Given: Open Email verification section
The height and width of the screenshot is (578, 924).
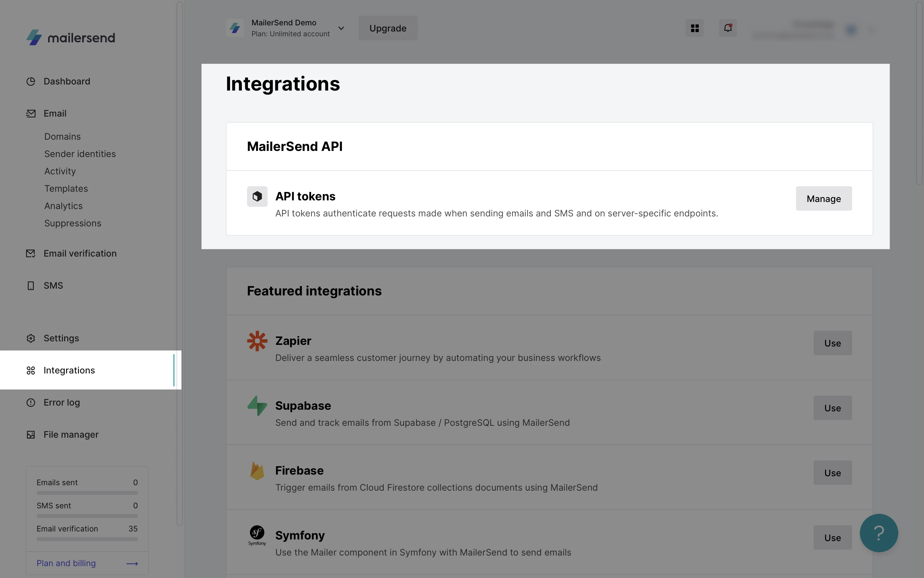Looking at the screenshot, I should coord(80,253).
